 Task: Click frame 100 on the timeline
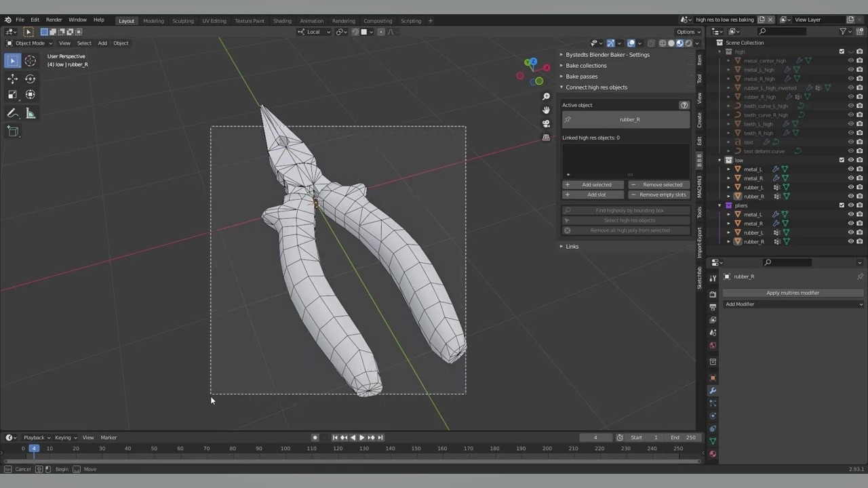point(285,449)
